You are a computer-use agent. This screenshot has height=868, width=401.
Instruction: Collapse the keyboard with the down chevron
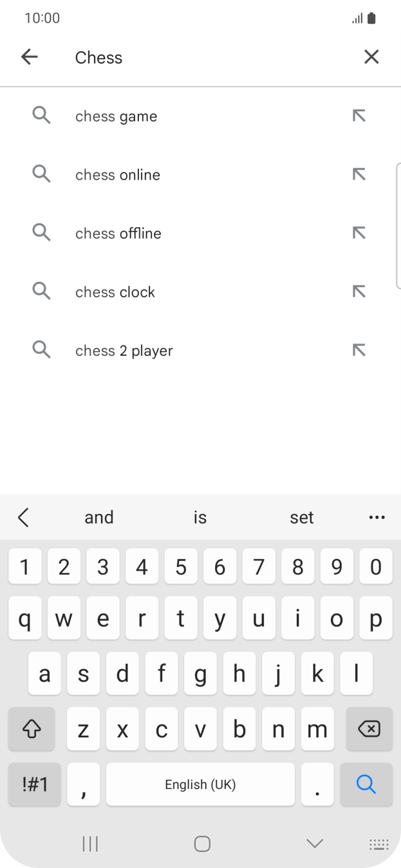click(313, 844)
